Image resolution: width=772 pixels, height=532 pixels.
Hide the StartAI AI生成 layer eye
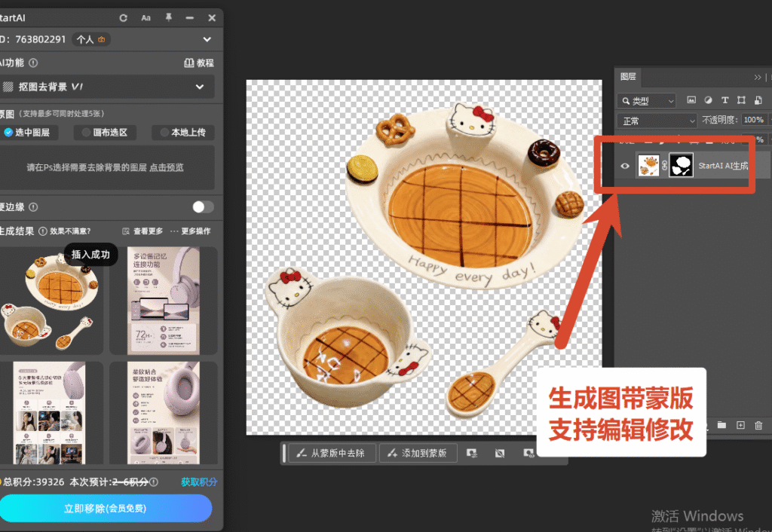pyautogui.click(x=625, y=166)
